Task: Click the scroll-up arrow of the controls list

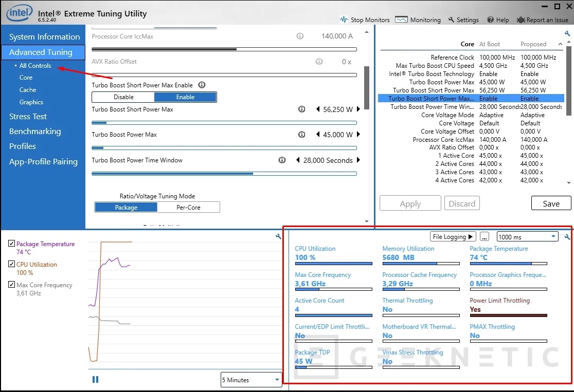Action: click(x=367, y=32)
